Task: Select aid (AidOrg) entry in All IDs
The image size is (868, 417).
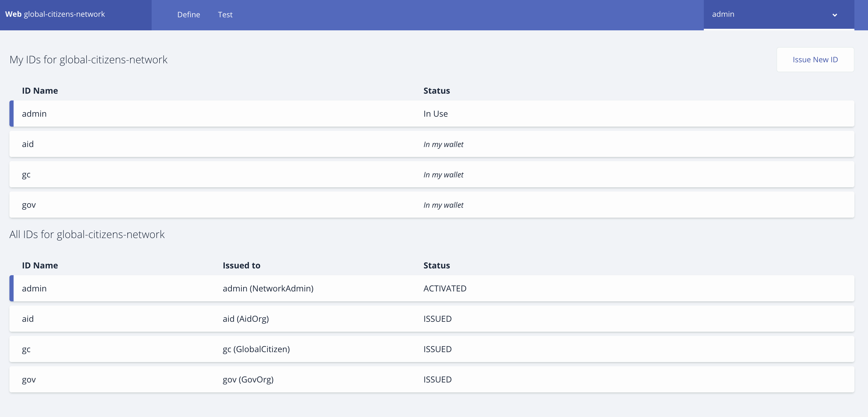Action: click(x=246, y=319)
